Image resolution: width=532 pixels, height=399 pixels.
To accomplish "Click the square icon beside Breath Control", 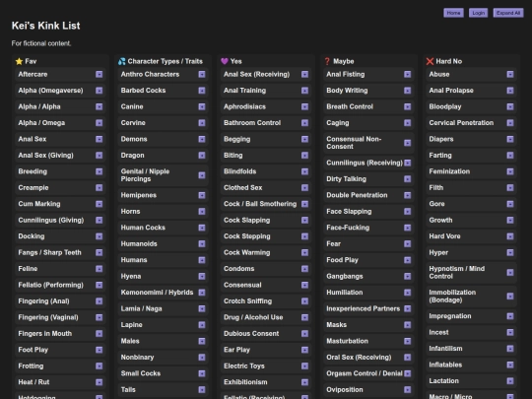I will [408, 106].
